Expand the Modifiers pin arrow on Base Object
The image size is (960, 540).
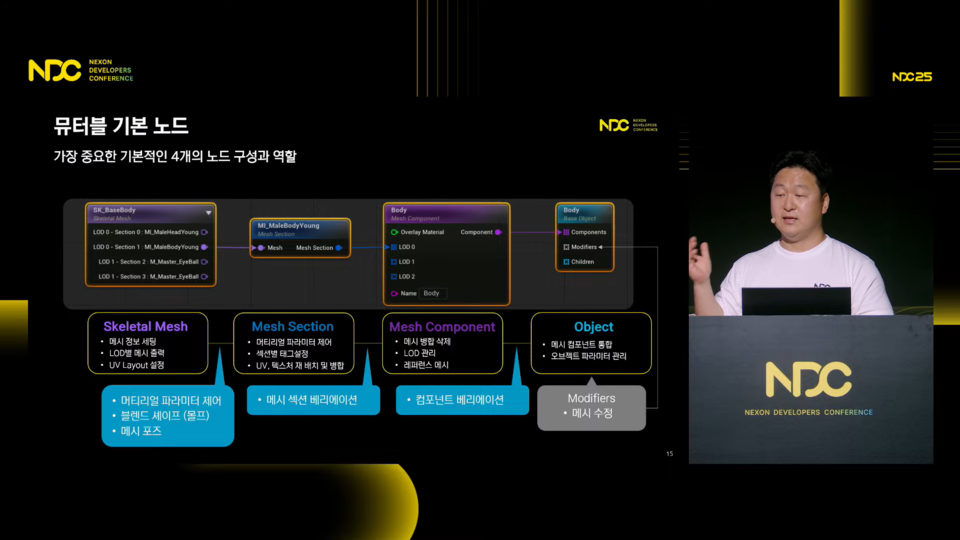tap(600, 247)
